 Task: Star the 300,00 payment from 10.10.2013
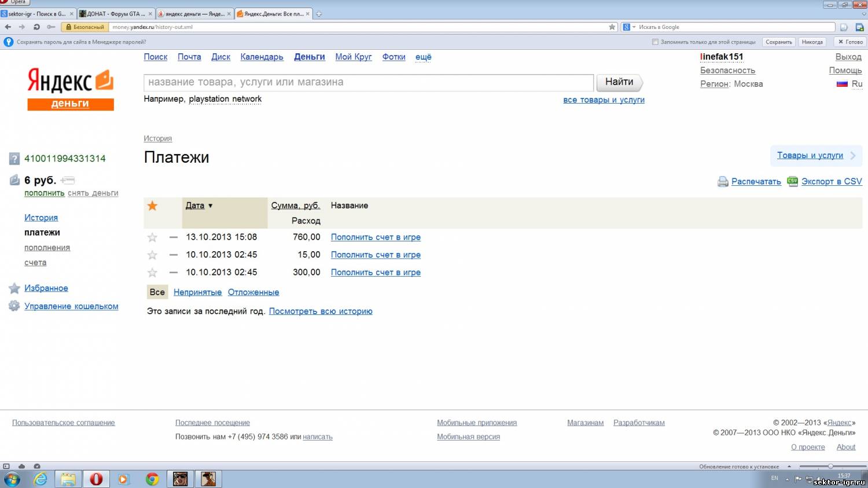point(152,272)
